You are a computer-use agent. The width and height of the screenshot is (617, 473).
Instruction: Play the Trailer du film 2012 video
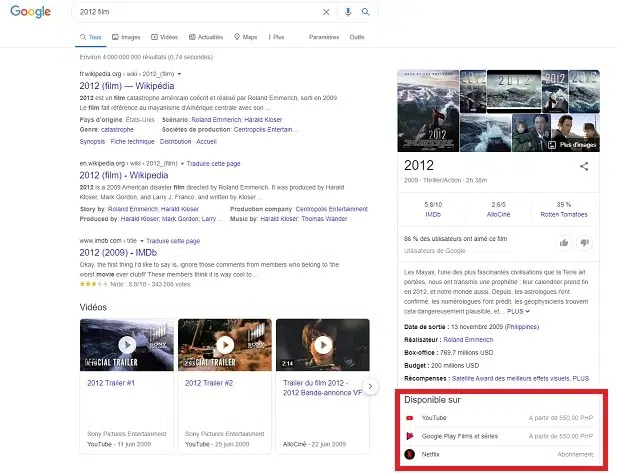(323, 345)
